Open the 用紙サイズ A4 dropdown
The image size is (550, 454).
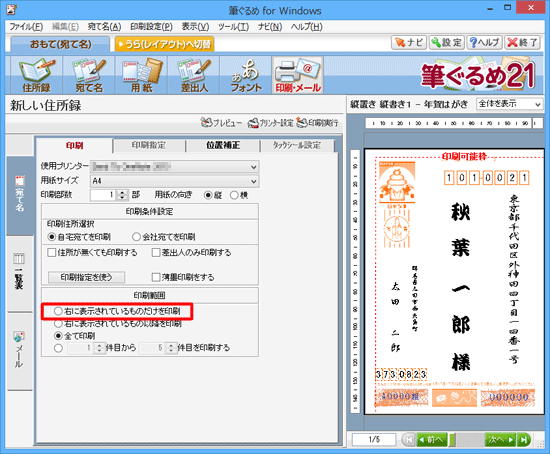(x=175, y=181)
